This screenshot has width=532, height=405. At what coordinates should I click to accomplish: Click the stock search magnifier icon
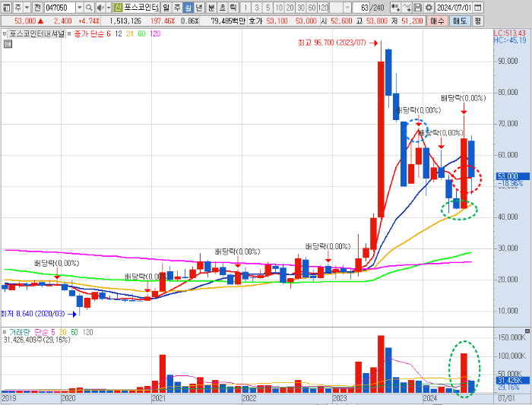click(x=89, y=7)
